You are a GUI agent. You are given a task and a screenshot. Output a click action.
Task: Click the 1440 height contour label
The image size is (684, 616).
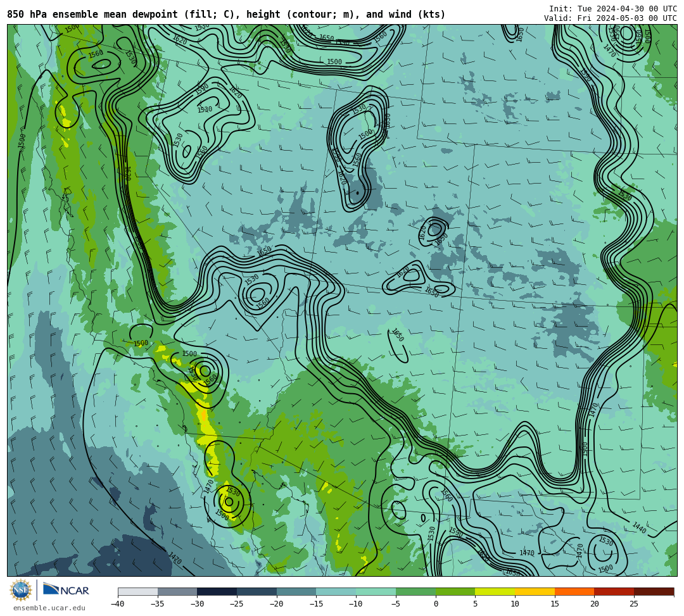(640, 527)
